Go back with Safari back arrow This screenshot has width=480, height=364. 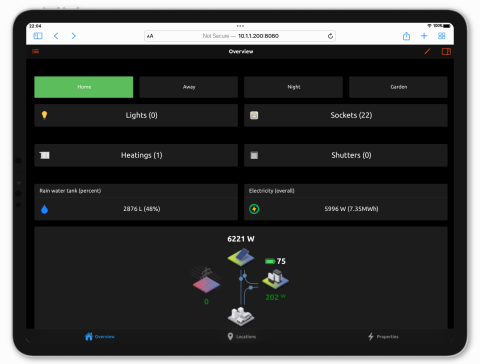coord(56,36)
